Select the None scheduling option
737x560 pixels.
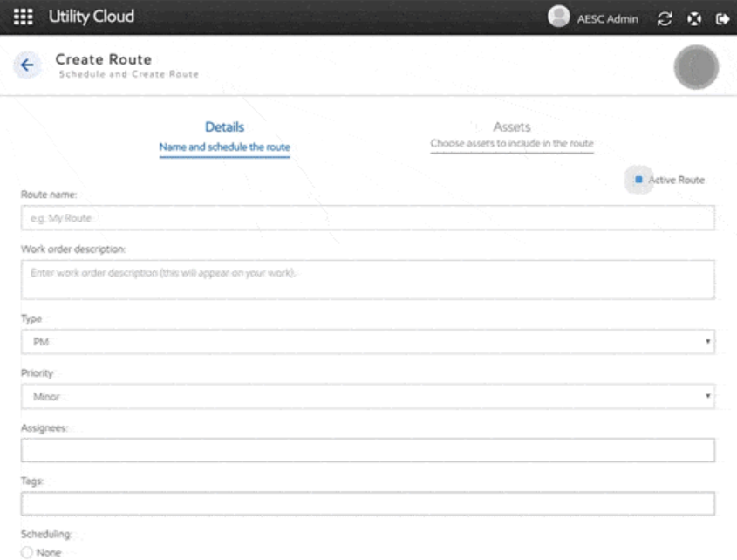(26, 551)
